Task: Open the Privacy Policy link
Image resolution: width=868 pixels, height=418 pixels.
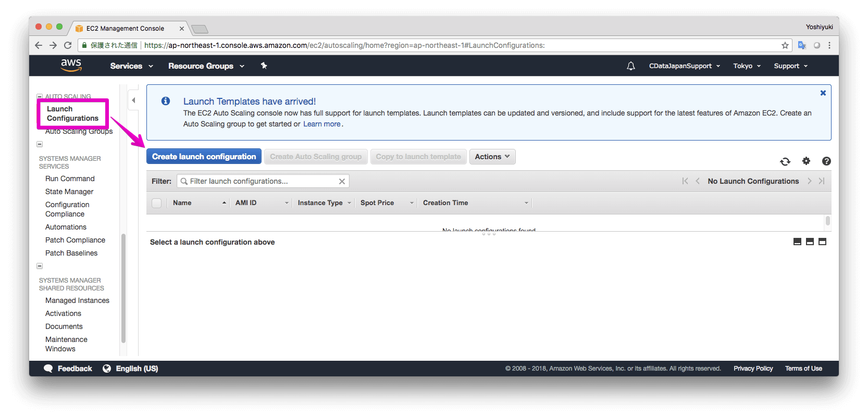Action: click(753, 369)
